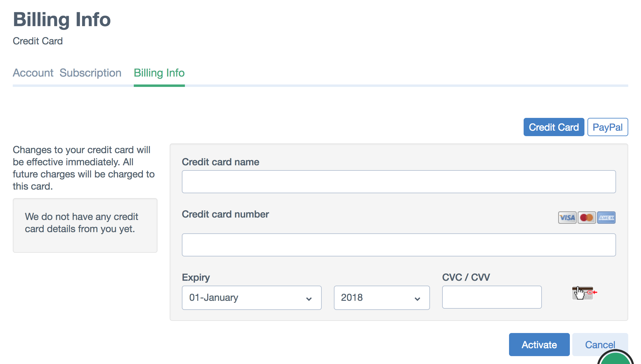Expand the 01-January month dropdown
The image size is (641, 364).
[251, 298]
